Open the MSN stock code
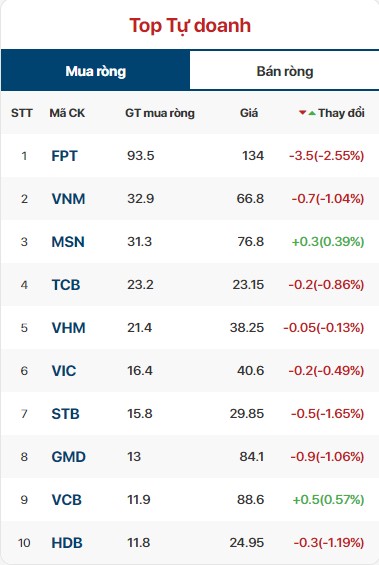The width and height of the screenshot is (379, 565). click(x=68, y=242)
